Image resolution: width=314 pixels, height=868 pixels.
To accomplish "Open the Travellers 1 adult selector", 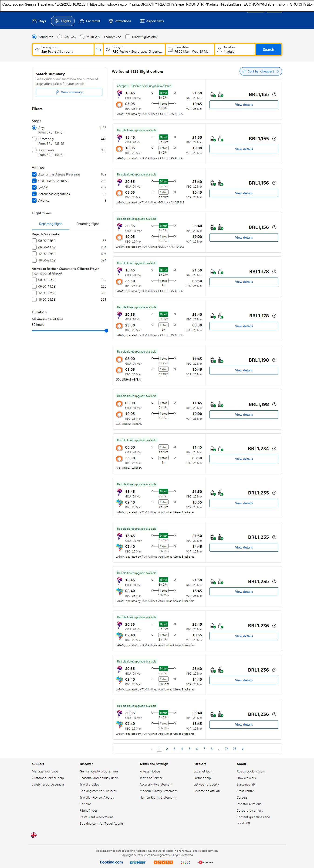I will 235,50.
